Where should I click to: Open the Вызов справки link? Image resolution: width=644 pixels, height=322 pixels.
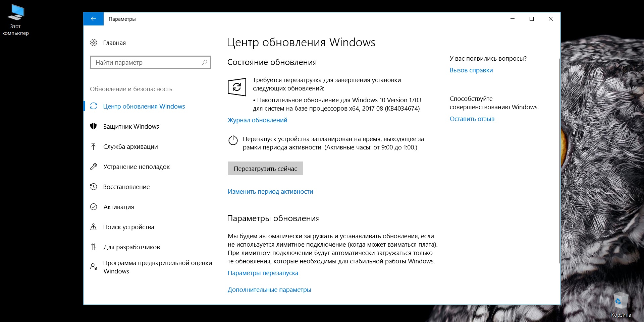point(471,70)
